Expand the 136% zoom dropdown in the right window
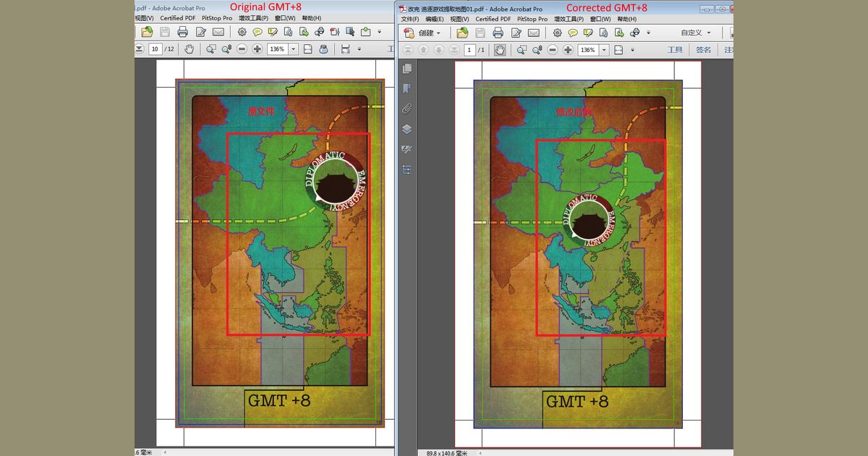868x456 pixels. click(x=603, y=50)
